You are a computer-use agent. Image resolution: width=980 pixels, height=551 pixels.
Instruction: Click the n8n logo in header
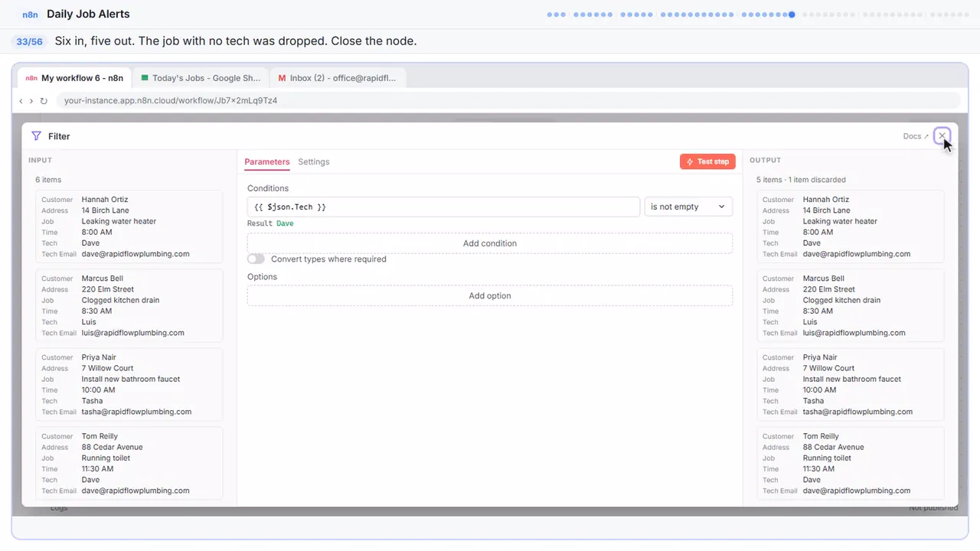click(x=31, y=15)
